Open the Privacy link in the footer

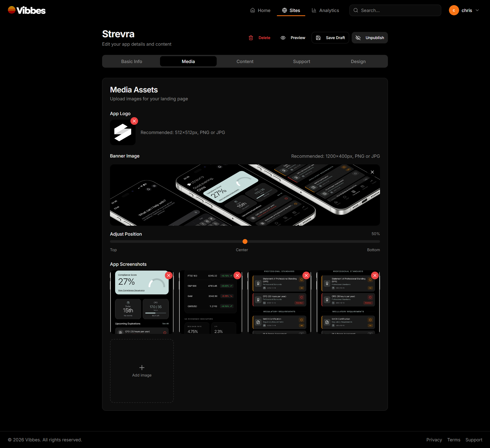point(434,440)
